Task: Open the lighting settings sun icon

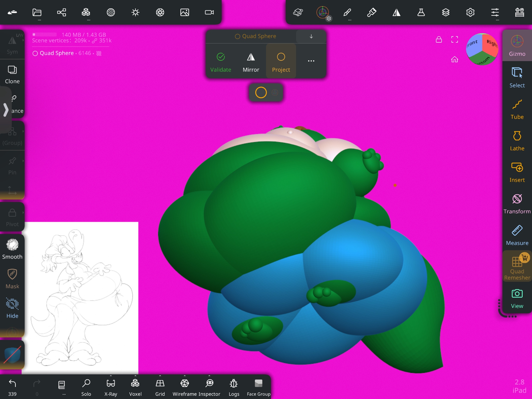Action: [135, 12]
